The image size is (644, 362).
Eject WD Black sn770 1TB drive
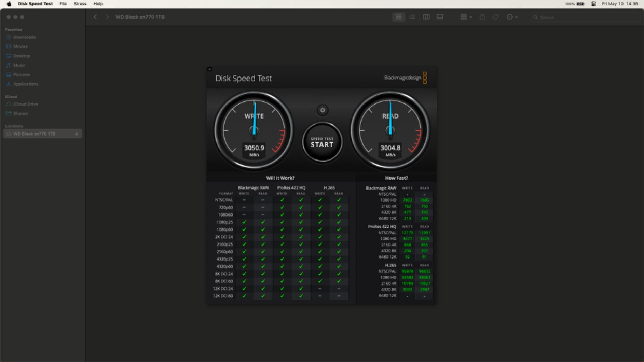(77, 134)
